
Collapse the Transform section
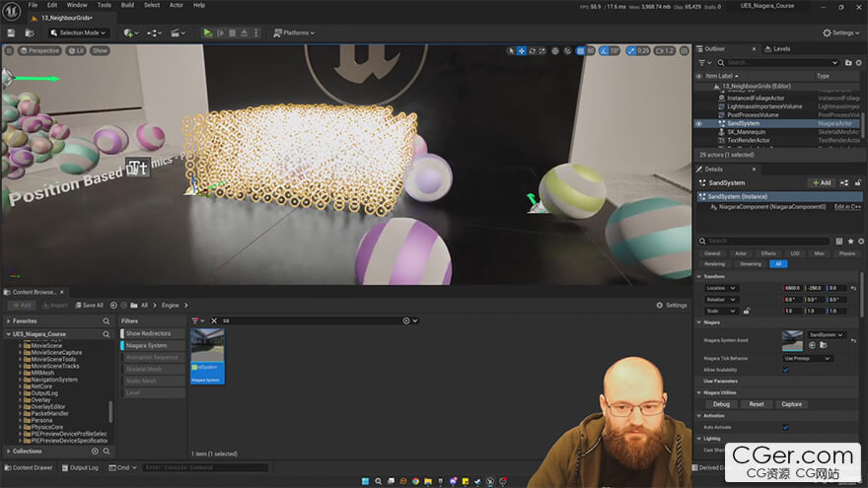[699, 277]
